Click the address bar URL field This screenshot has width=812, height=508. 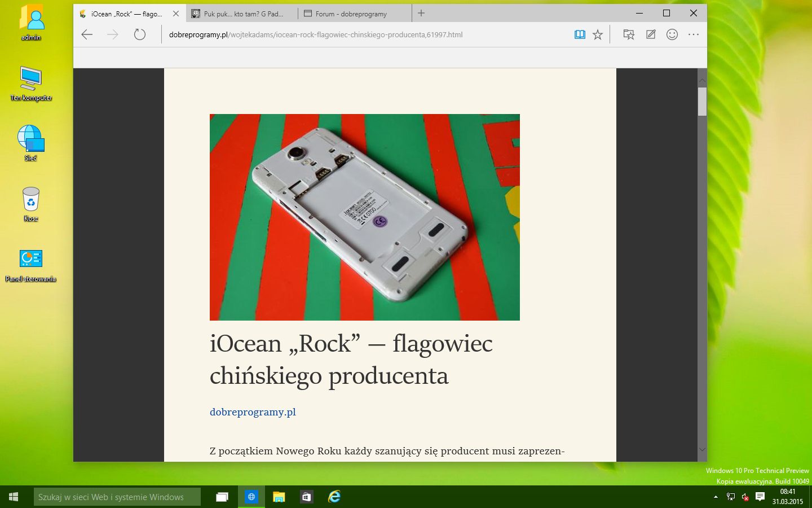[367, 34]
